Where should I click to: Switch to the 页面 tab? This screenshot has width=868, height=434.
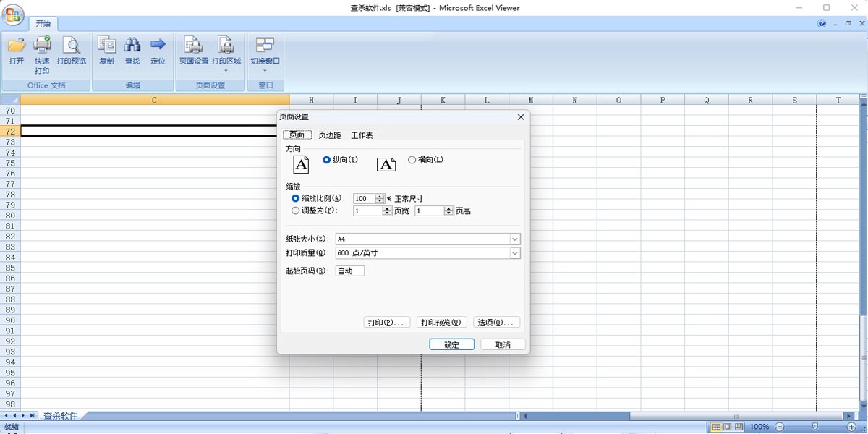[297, 135]
